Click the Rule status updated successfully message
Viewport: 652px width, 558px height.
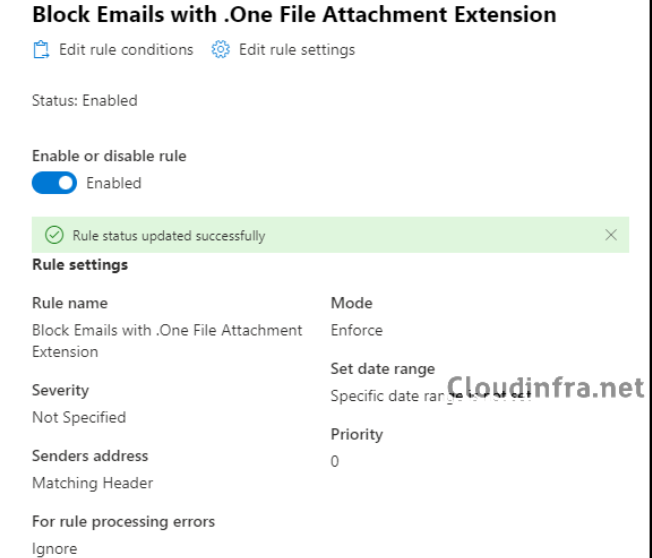tap(169, 236)
